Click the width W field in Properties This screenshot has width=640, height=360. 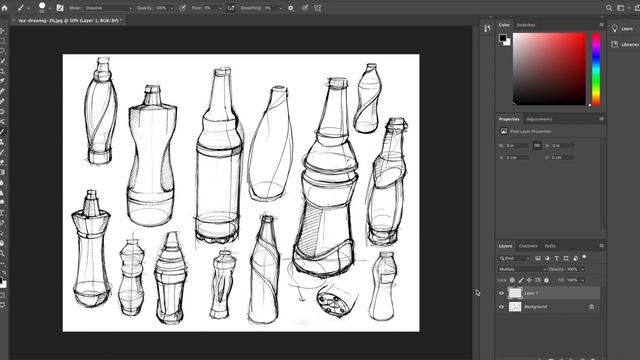[517, 145]
